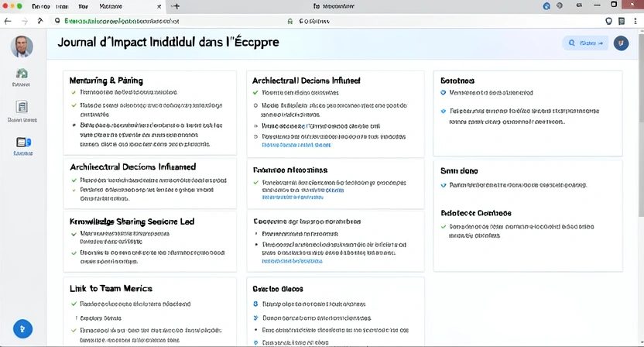Click the first blue marker in the top right card
This screenshot has height=347, width=644.
tap(444, 92)
